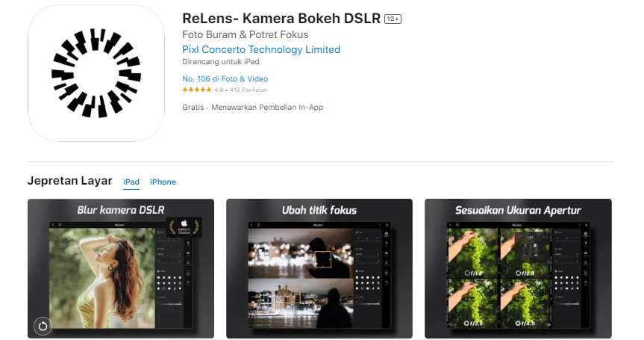Click the 12+ age rating badge
Viewport: 644px width, 340px height.
pyautogui.click(x=393, y=19)
